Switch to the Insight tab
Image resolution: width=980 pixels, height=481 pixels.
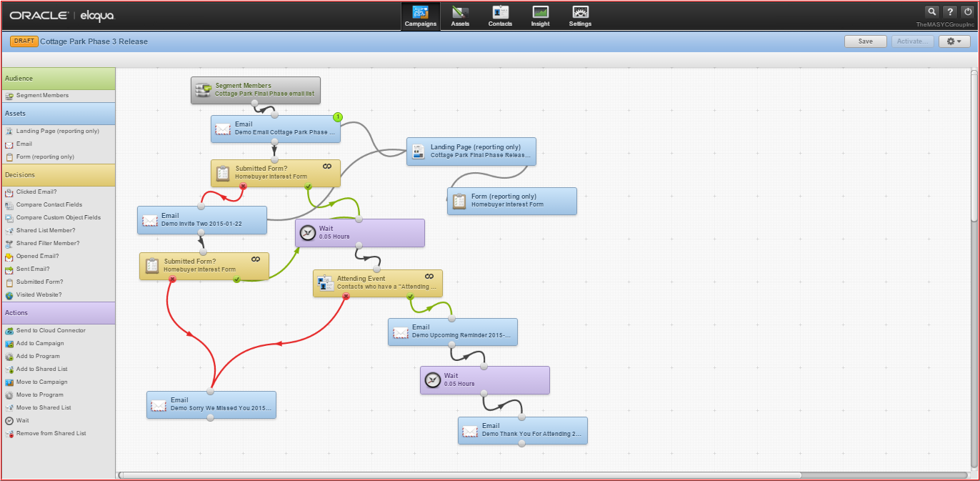pos(540,16)
